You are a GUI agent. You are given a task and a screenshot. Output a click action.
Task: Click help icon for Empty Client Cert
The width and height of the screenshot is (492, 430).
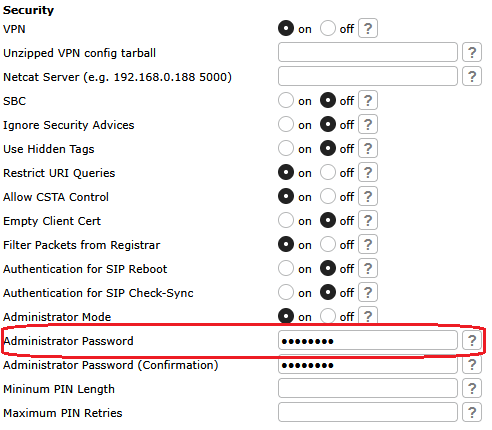368,220
